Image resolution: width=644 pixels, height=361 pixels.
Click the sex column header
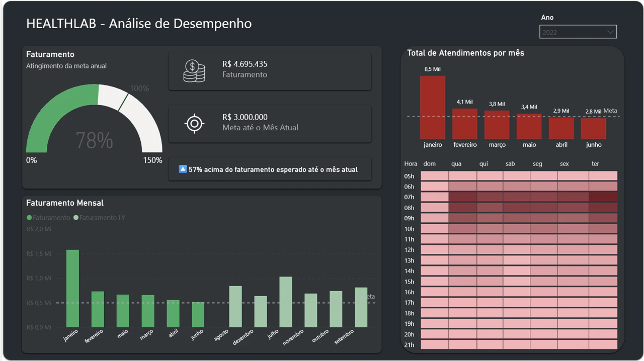pos(565,164)
